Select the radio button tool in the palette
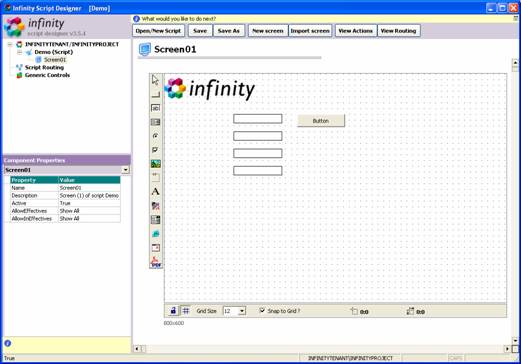 [x=155, y=136]
